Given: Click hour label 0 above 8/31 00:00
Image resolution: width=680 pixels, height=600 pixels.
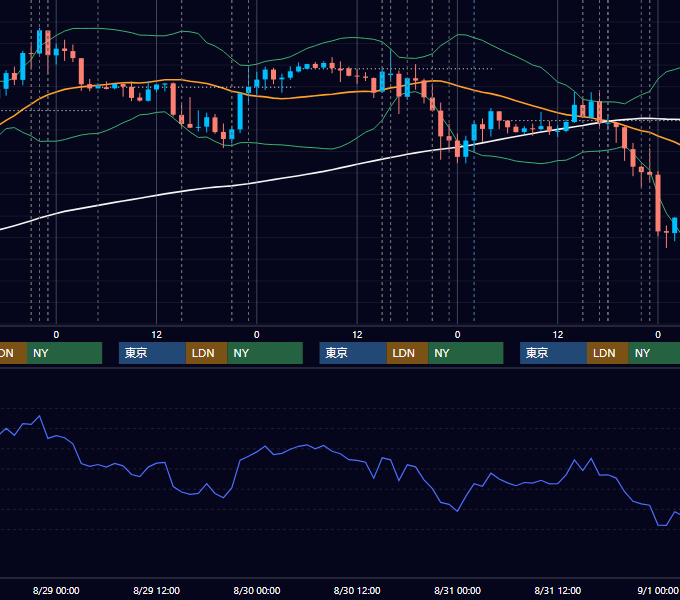Looking at the screenshot, I should click(x=457, y=335).
